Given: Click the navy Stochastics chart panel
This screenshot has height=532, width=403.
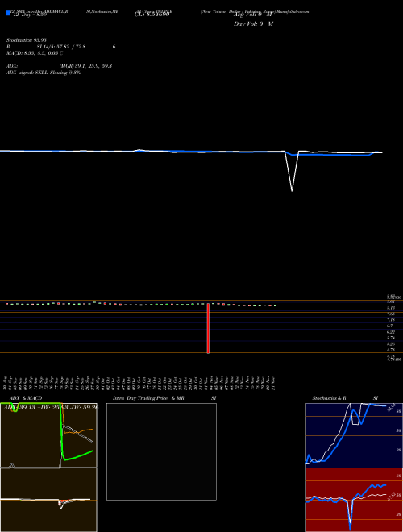Looking at the screenshot, I should pos(354,435).
